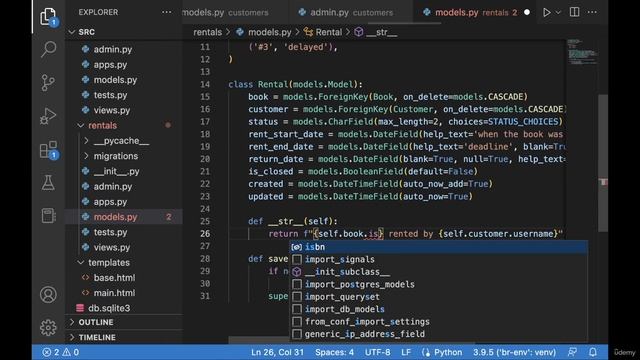
Task: Open run options dropdown arrow
Action: (558, 12)
